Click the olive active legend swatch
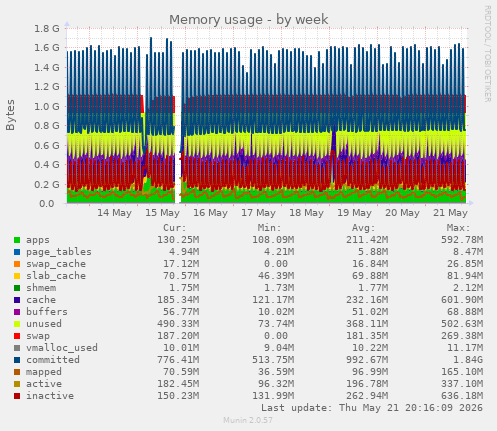 pos(17,384)
